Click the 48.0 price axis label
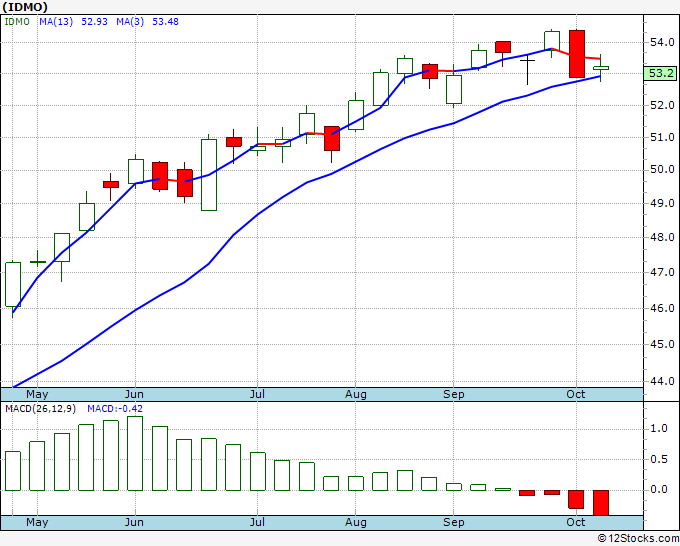 click(662, 238)
